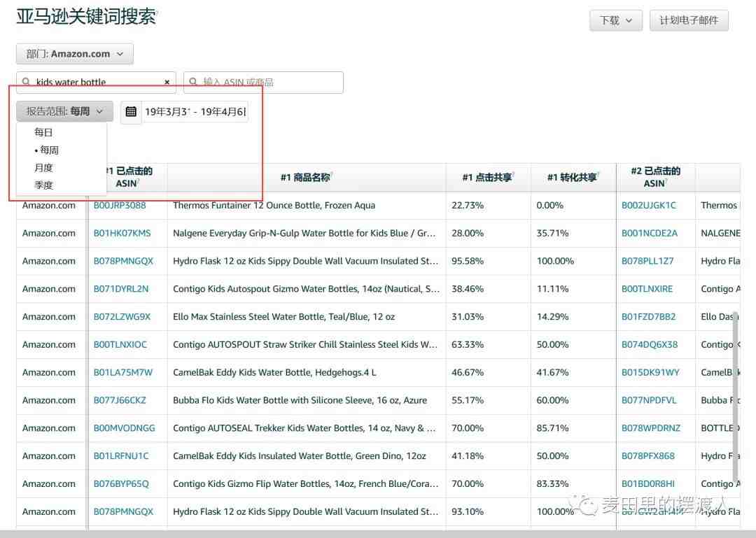
Task: Select 'CamelBak Eddy Kids Insulated Water Bottle' name
Action: (x=300, y=456)
